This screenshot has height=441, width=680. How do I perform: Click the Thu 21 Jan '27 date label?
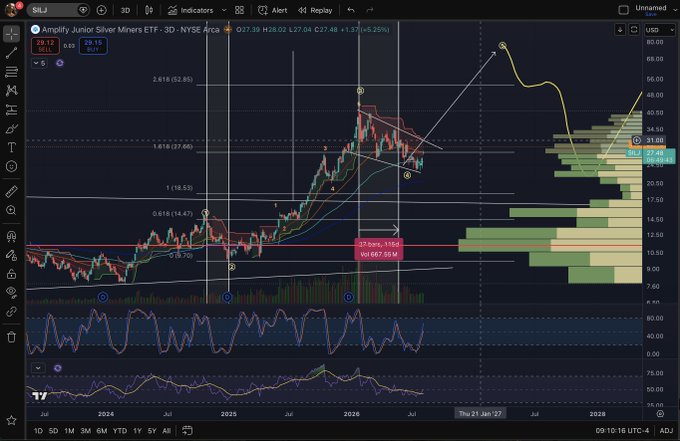pos(480,414)
